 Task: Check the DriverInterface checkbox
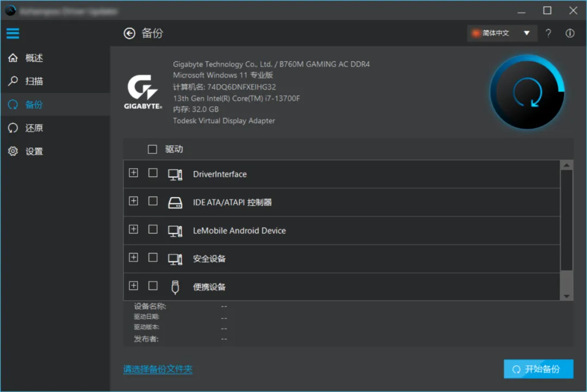pos(153,172)
